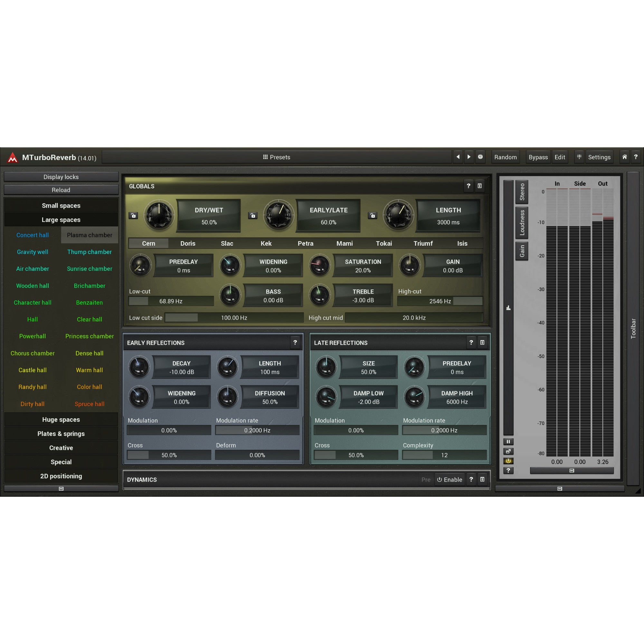The width and height of the screenshot is (644, 644).
Task: Adjust the Low-cut 68.89 Hz slider
Action: pos(171,301)
